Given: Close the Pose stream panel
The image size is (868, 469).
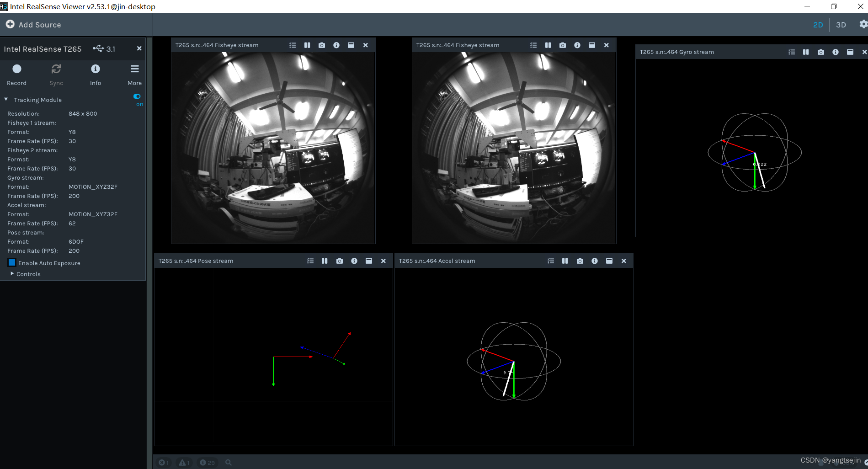Looking at the screenshot, I should click(x=383, y=261).
